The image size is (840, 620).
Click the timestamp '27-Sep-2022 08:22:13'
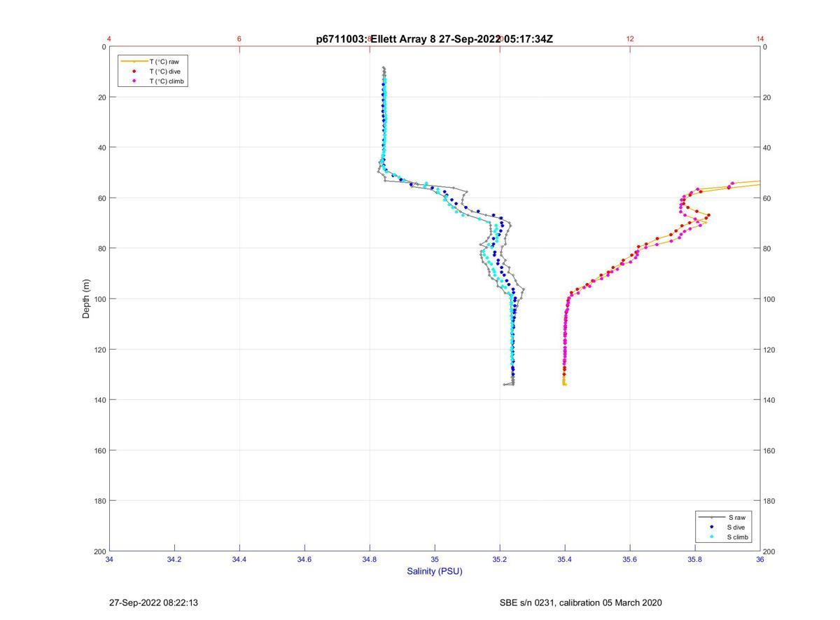point(153,602)
